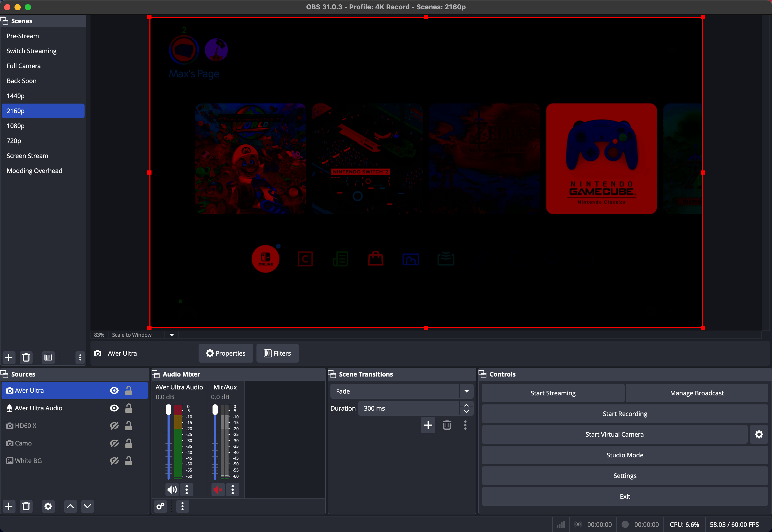Unmute the Mic/Aux speaker icon
772x532 pixels.
pos(217,489)
